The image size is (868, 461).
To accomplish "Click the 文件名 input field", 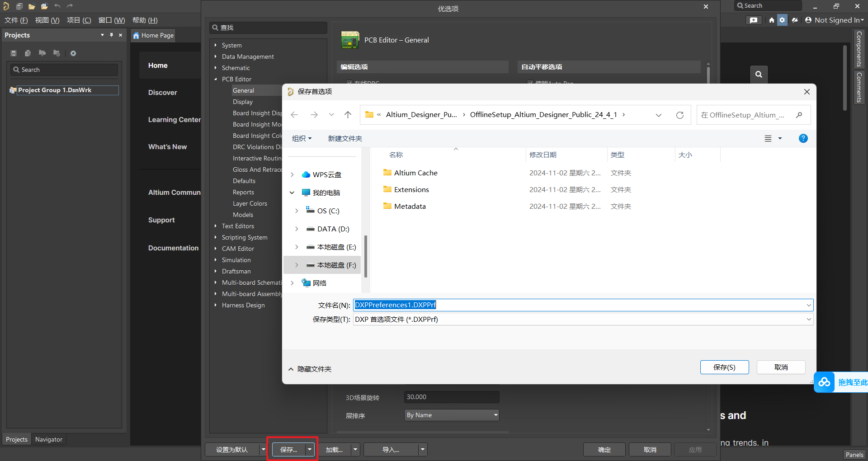I will point(583,305).
